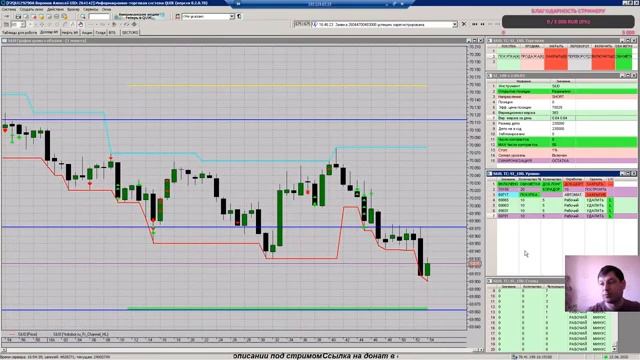640x360 pixels.
Task: Open the Создать окно menu
Action: [31, 9]
